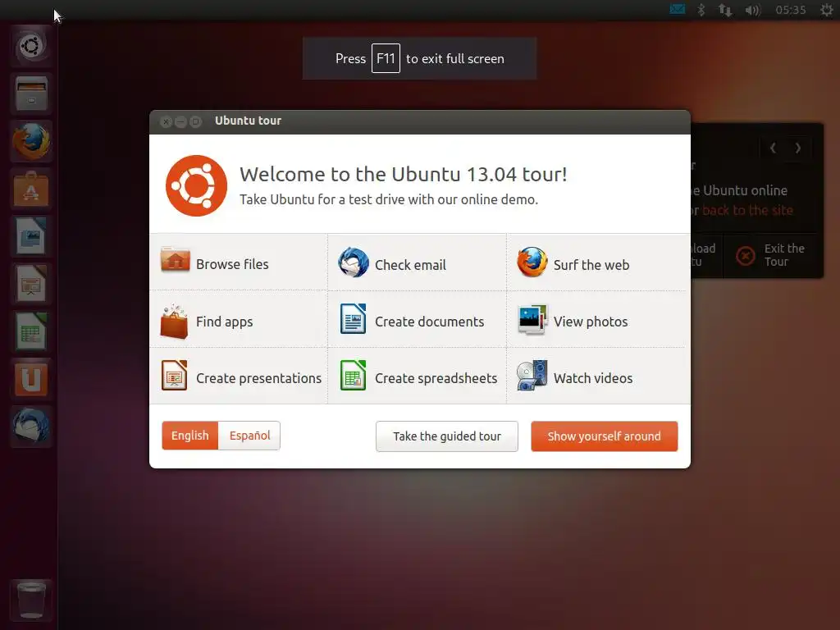Click the previous arrow in background panel
This screenshot has width=840, height=630.
pos(773,148)
